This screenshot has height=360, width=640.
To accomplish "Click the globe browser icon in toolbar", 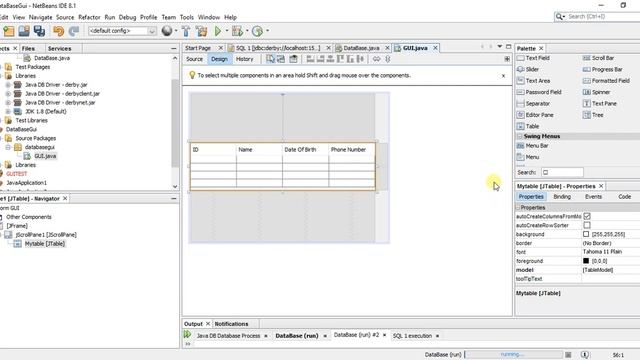I will (167, 31).
